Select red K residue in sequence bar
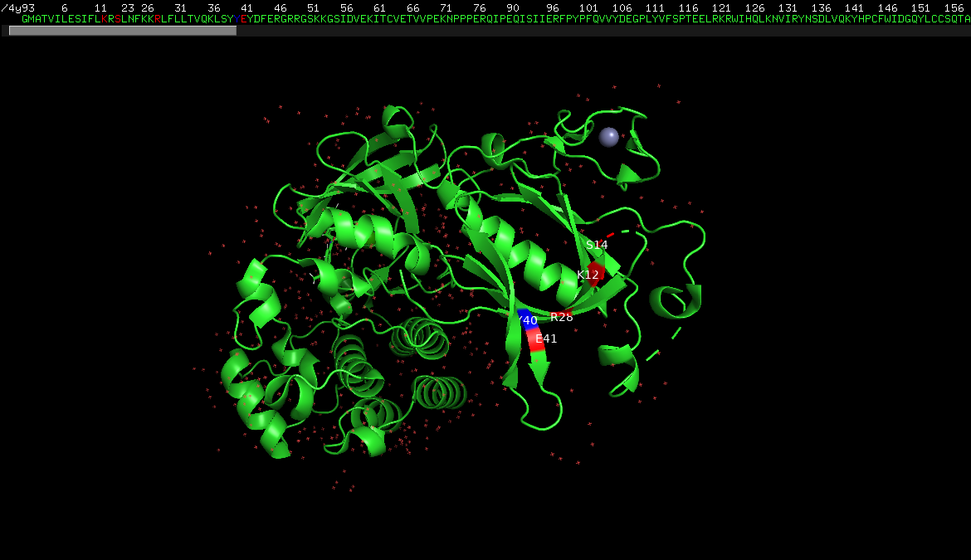 104,19
